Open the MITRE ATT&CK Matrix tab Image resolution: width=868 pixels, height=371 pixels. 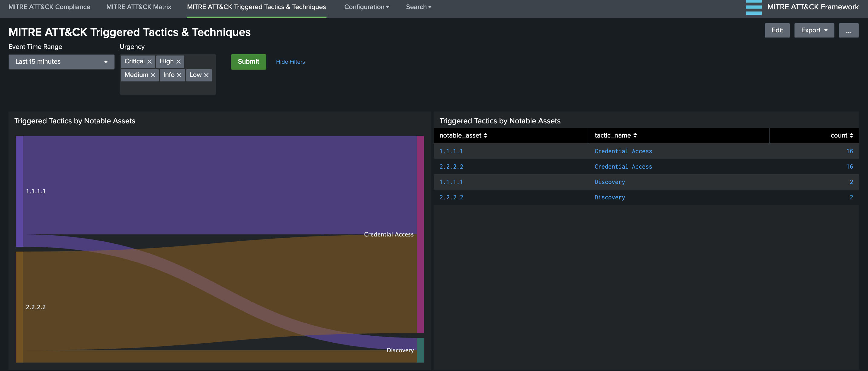click(139, 7)
